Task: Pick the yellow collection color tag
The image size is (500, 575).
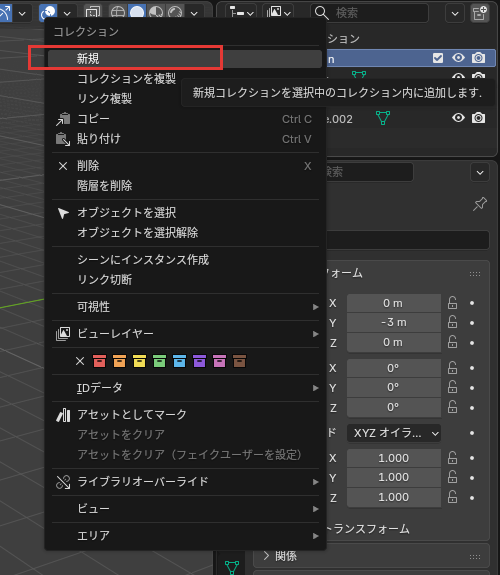Action: (139, 361)
